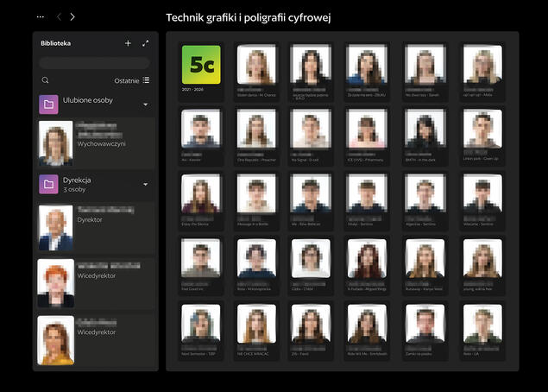This screenshot has height=392, width=548.
Task: Select the Wicedyrektor card with the yellow top
Action: pos(96,340)
